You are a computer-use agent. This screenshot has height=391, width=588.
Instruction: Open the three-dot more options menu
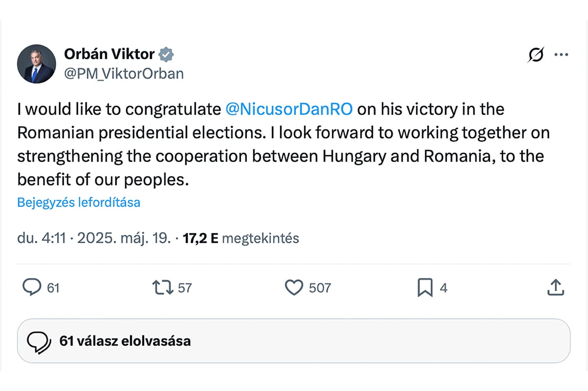click(x=561, y=55)
